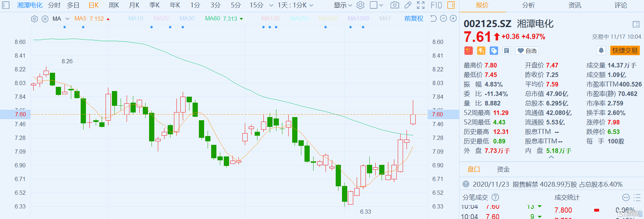Click the China flag market icon
The width and height of the screenshot is (644, 219).
468,51
